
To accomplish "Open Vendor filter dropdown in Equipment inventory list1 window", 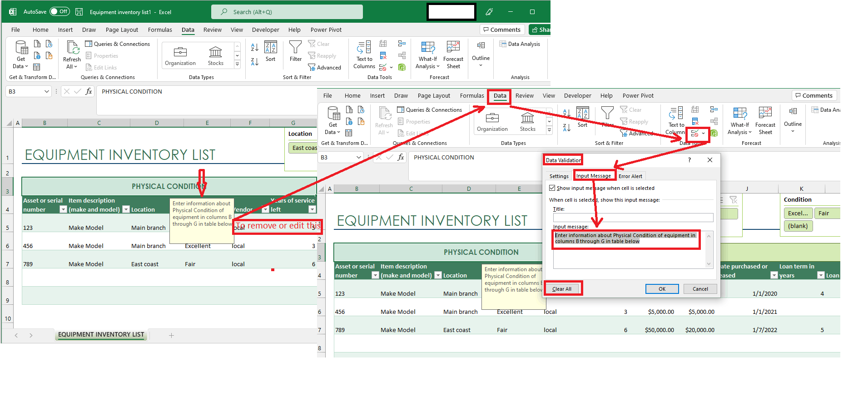I will [266, 209].
